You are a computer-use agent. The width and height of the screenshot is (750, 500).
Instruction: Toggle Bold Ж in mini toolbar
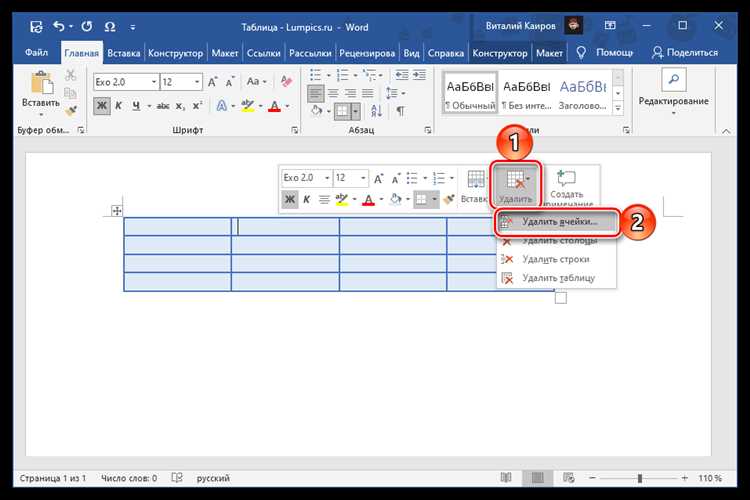pyautogui.click(x=289, y=199)
